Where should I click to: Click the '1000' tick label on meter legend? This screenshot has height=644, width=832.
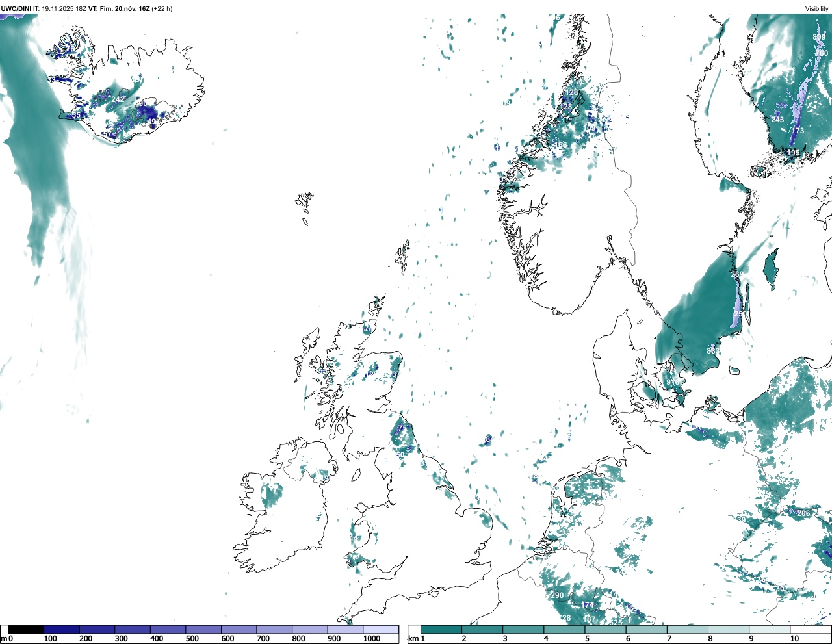point(372,639)
